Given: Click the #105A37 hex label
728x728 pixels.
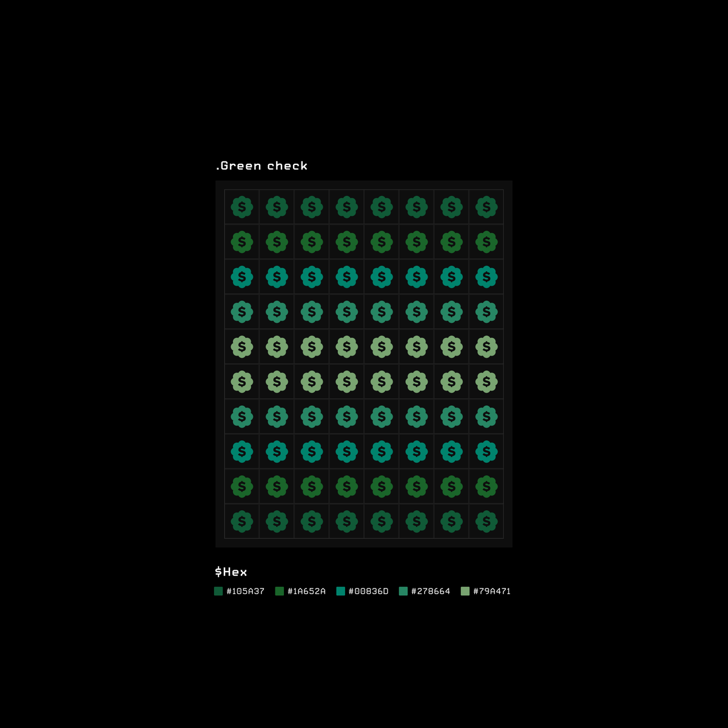Looking at the screenshot, I should click(x=246, y=591).
